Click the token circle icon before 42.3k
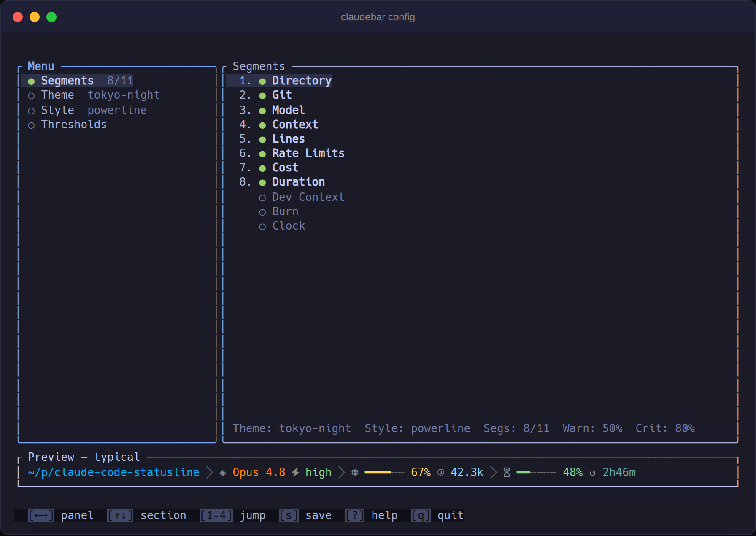This screenshot has height=536, width=756. pyautogui.click(x=441, y=473)
